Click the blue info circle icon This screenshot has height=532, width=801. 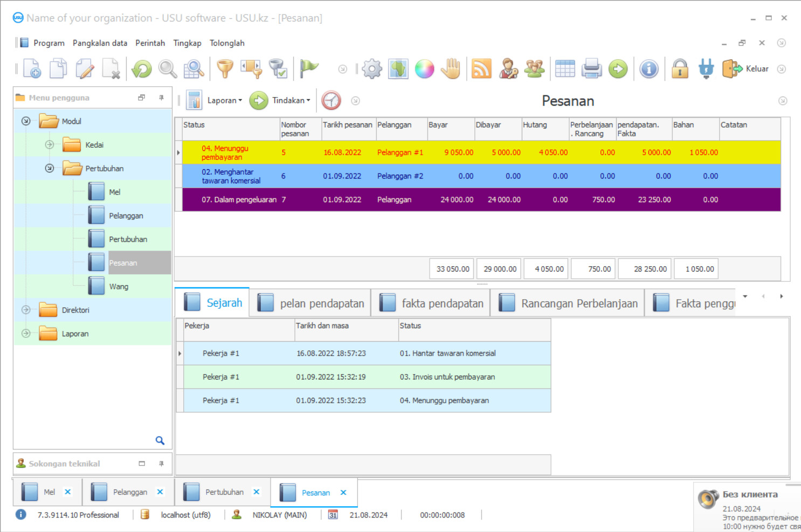649,69
